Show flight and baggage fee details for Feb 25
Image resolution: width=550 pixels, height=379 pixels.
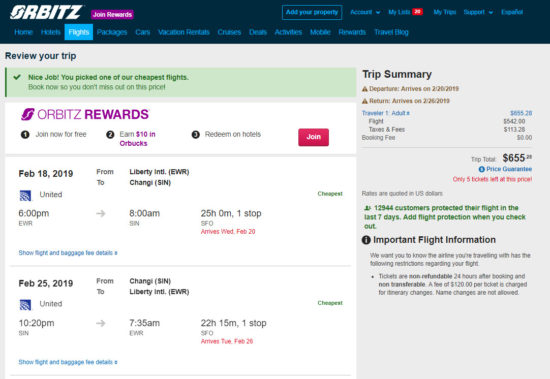pos(68,362)
